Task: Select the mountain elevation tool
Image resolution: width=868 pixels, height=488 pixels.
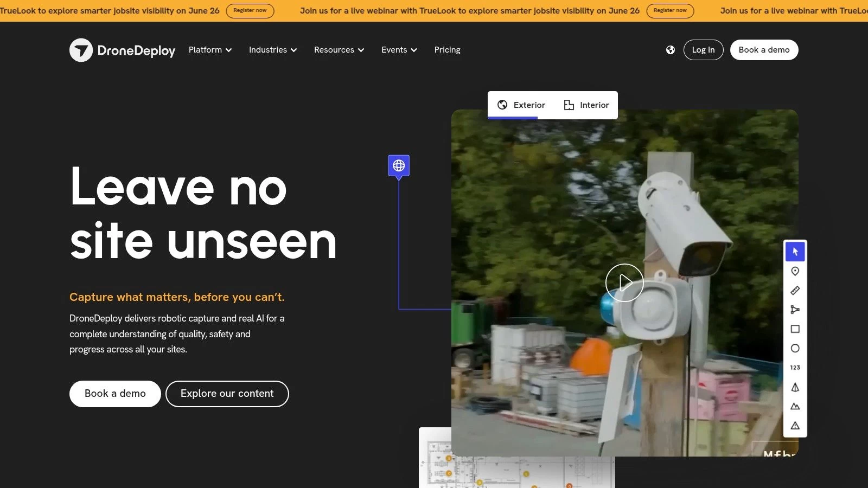Action: coord(795,406)
